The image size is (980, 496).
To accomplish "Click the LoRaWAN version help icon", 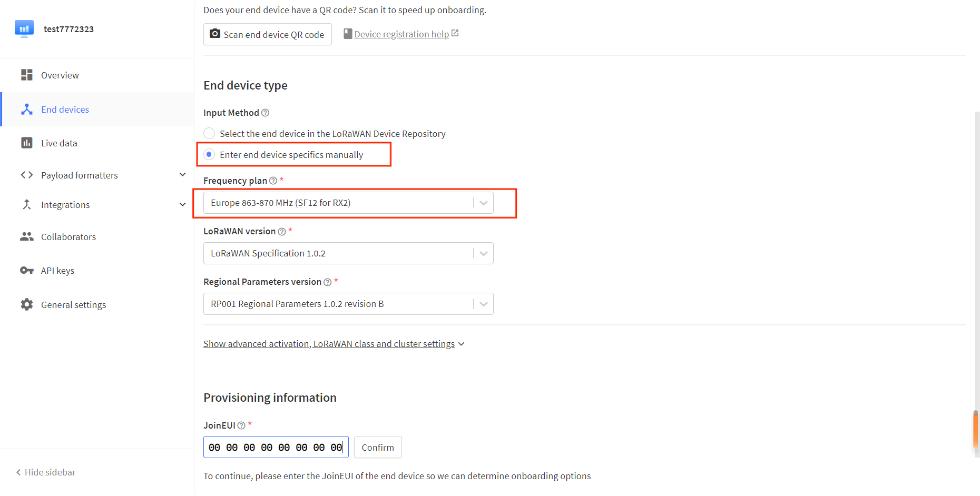I will pyautogui.click(x=282, y=232).
